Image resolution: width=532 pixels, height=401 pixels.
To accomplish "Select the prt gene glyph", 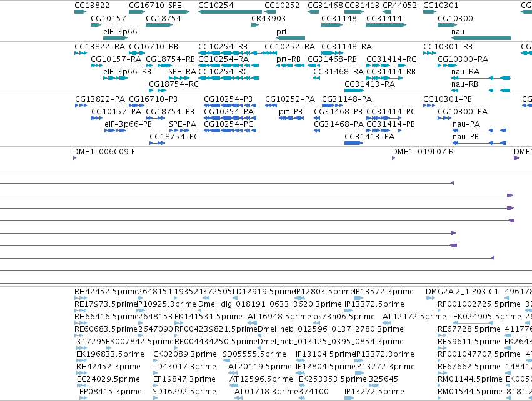I will click(x=291, y=38).
